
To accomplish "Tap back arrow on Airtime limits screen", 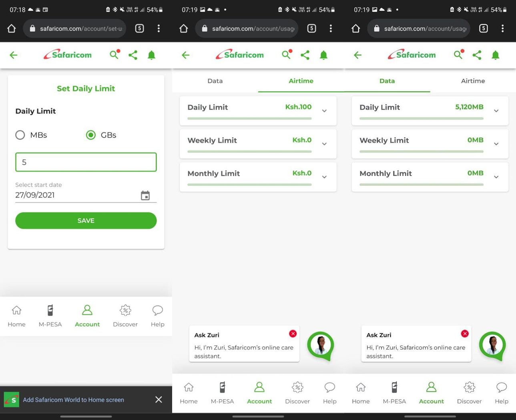I will click(186, 55).
